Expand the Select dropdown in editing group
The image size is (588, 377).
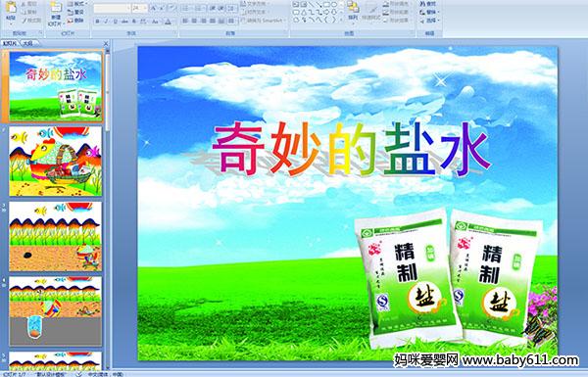[429, 21]
